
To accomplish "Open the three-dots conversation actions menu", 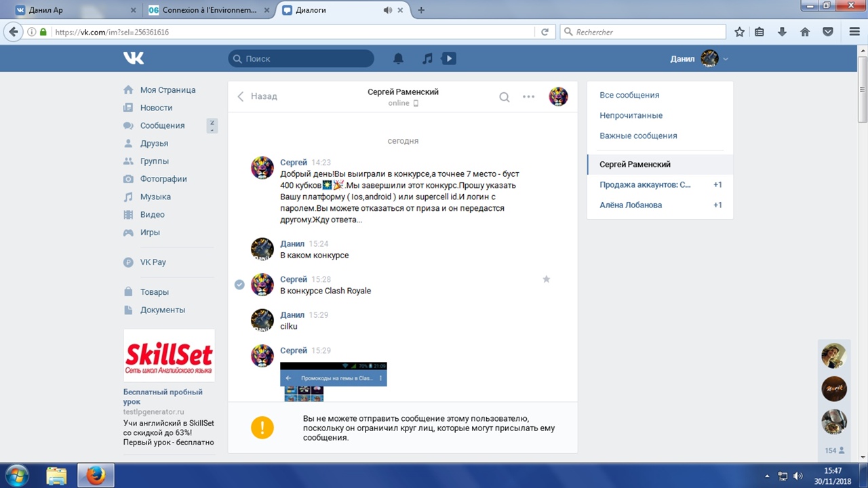I will pyautogui.click(x=529, y=97).
